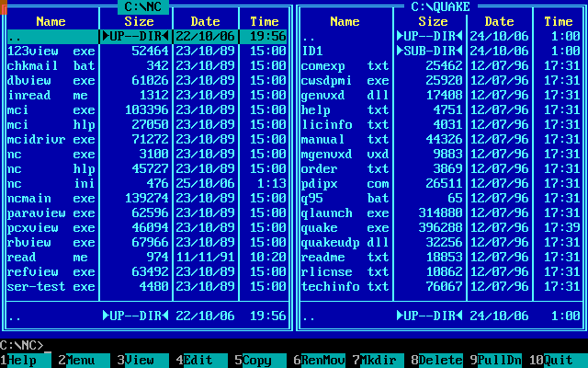Viewport: 588px width, 368px height.
Task: Select the file inread me
Action: 147,95
